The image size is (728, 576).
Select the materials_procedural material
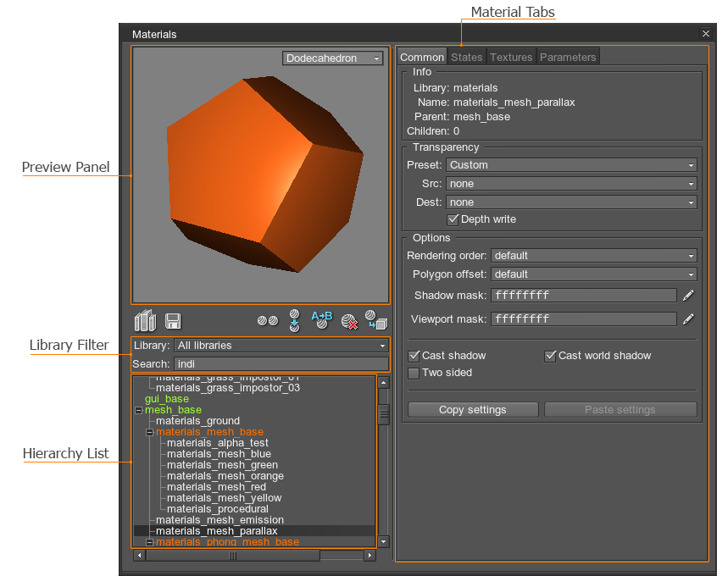tap(217, 509)
